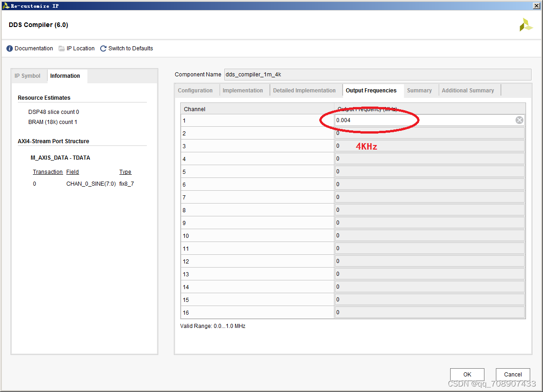Click the Switch to Defaults refresh icon
The height and width of the screenshot is (392, 543).
click(103, 48)
